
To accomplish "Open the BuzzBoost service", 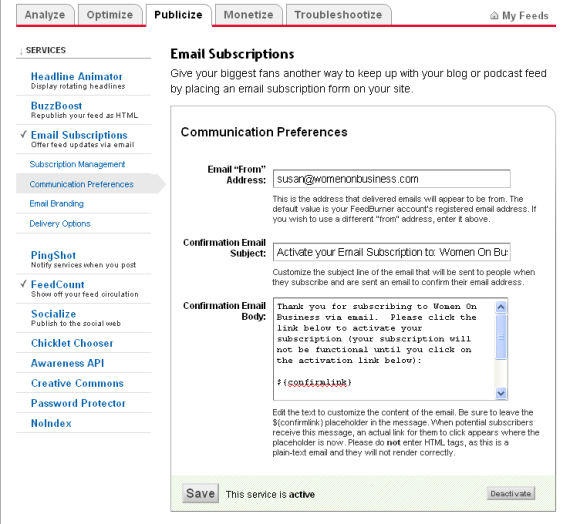I will tap(56, 106).
